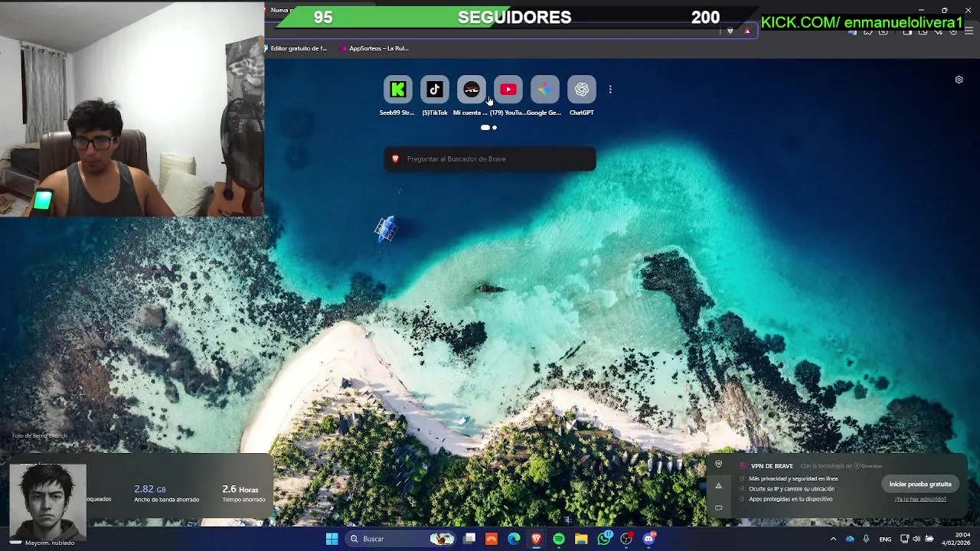Open the TikTok shortcut tile
This screenshot has width=980, height=551.
[434, 90]
